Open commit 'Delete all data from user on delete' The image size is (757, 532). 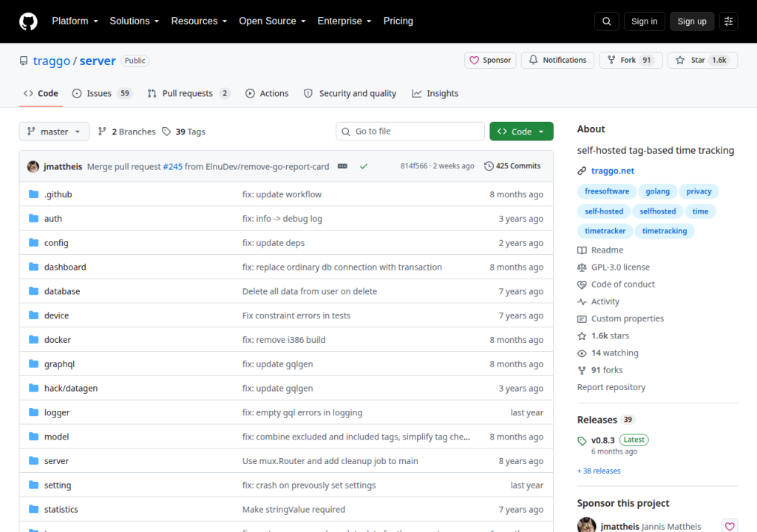tap(310, 291)
